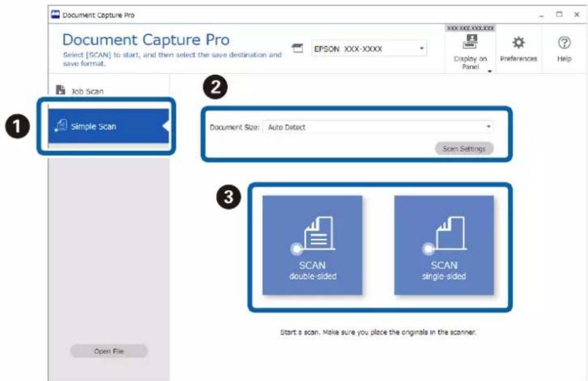588x381 pixels.
Task: Select the Simple Scan tab
Action: pos(108,126)
